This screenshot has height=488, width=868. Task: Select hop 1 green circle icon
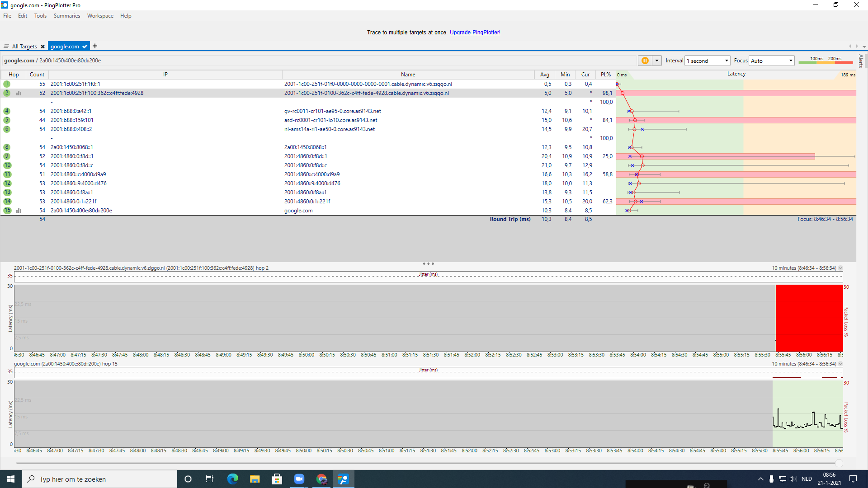[7, 84]
